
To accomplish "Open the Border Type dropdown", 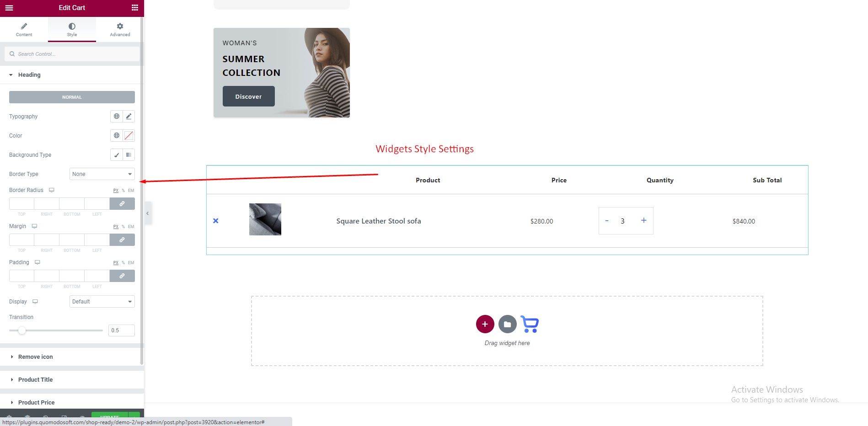I will click(102, 174).
